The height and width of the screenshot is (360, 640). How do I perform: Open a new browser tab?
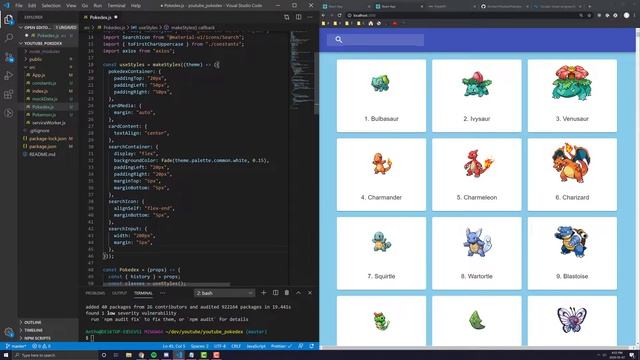[589, 6]
